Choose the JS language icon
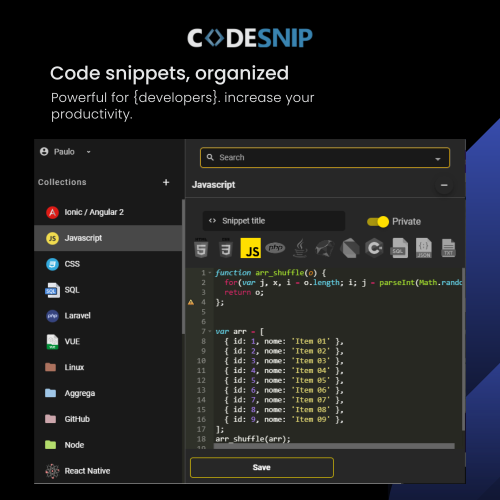Screen dimensions: 500x500 point(251,248)
